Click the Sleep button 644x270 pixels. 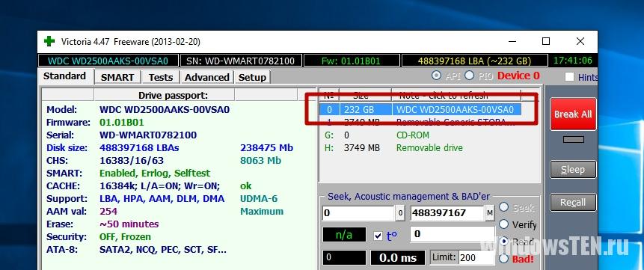coord(573,169)
